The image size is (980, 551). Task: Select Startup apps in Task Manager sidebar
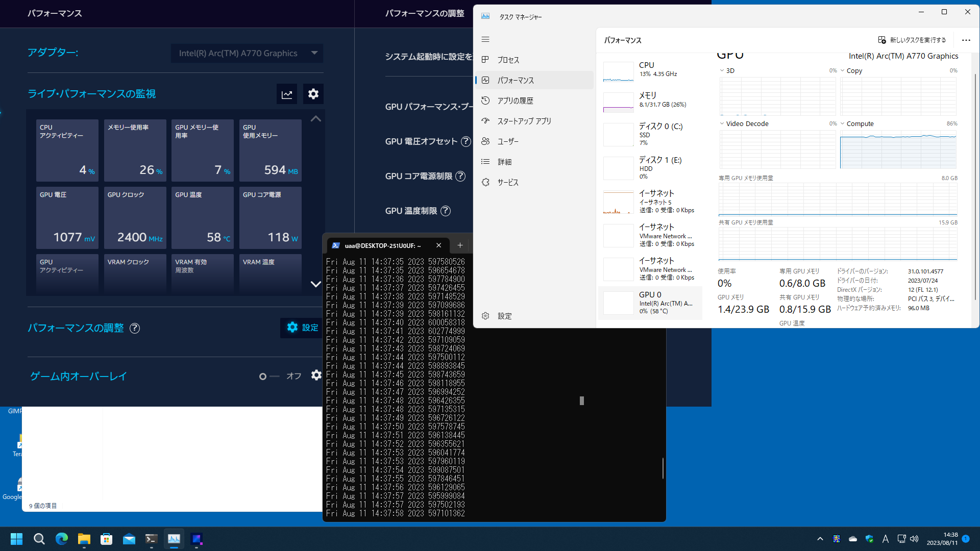[x=524, y=121]
